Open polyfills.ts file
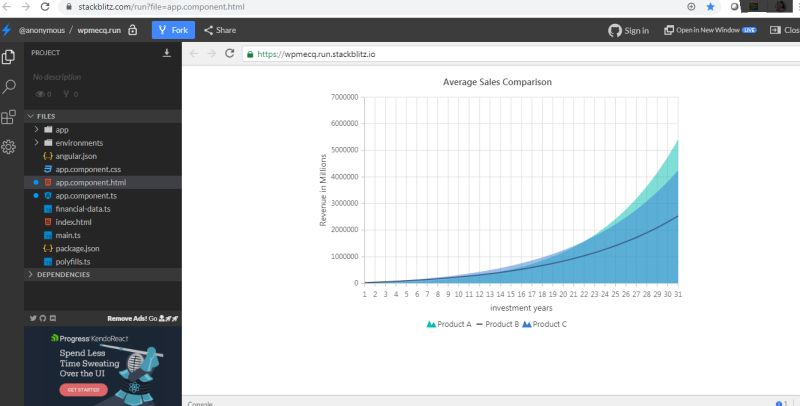 coord(103,262)
